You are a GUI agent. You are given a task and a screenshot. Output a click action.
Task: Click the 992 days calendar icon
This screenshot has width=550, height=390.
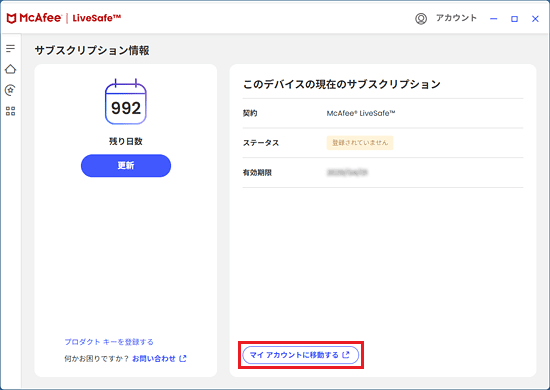tap(126, 102)
